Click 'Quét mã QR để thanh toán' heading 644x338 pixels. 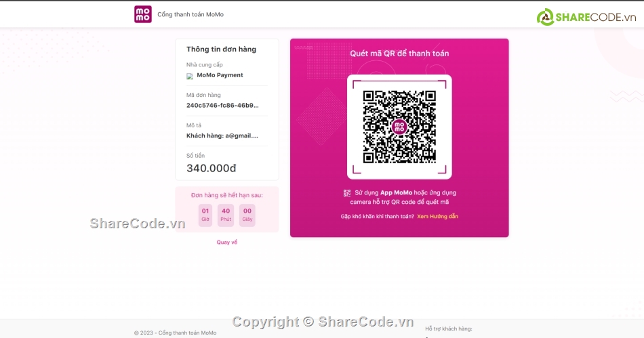399,54
